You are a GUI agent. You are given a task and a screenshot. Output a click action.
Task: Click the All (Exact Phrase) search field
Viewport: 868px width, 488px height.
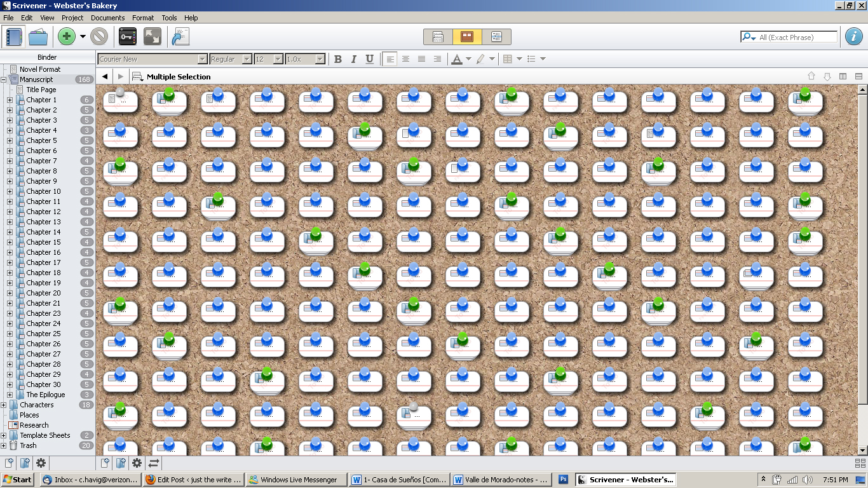pos(797,37)
